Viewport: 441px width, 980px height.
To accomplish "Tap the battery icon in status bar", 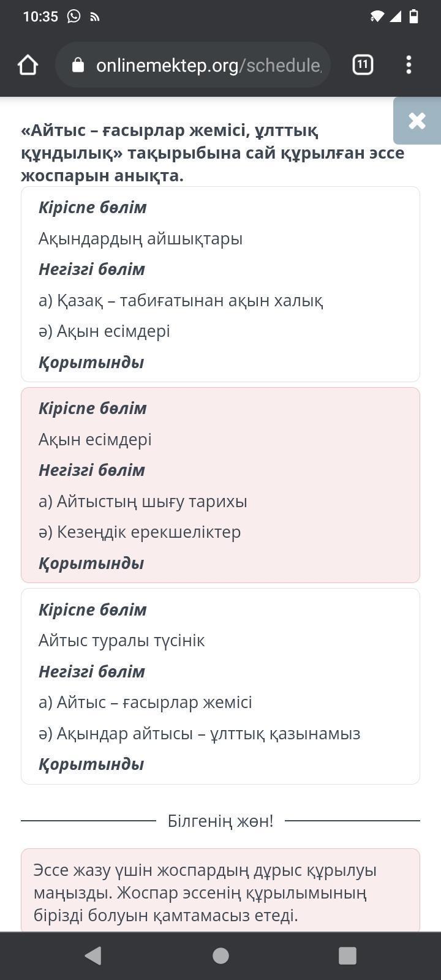I will pyautogui.click(x=414, y=17).
